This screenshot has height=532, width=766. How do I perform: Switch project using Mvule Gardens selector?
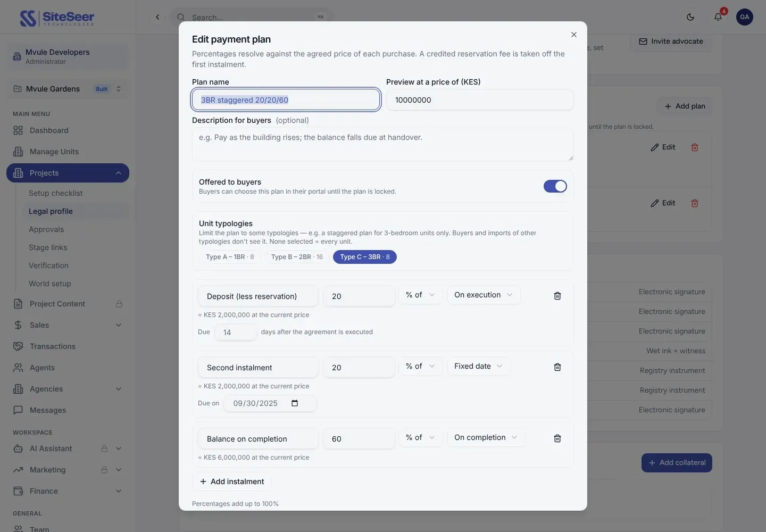[x=68, y=89]
